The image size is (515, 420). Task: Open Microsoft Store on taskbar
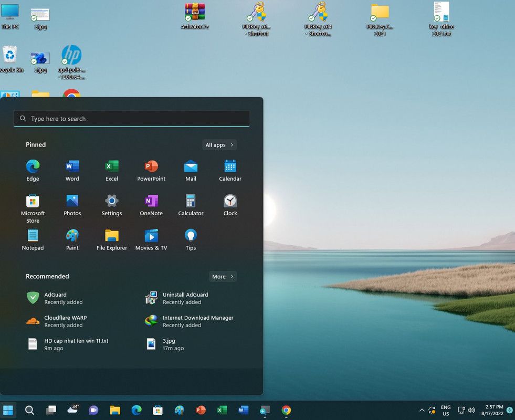[157, 410]
